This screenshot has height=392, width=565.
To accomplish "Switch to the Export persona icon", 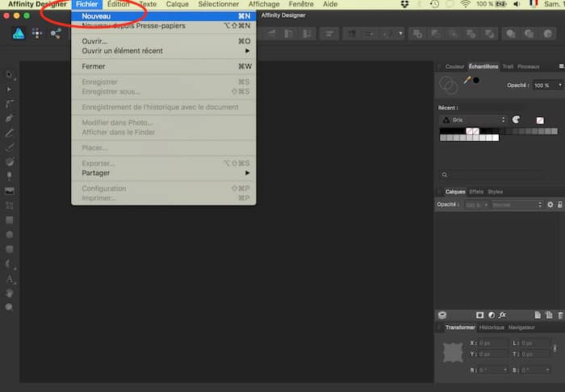I will point(56,34).
